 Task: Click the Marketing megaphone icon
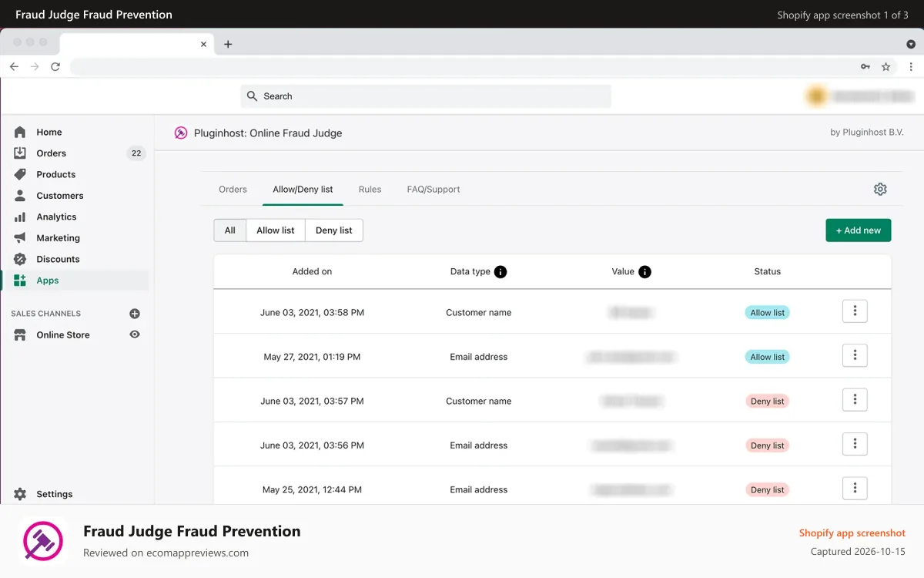pyautogui.click(x=20, y=238)
